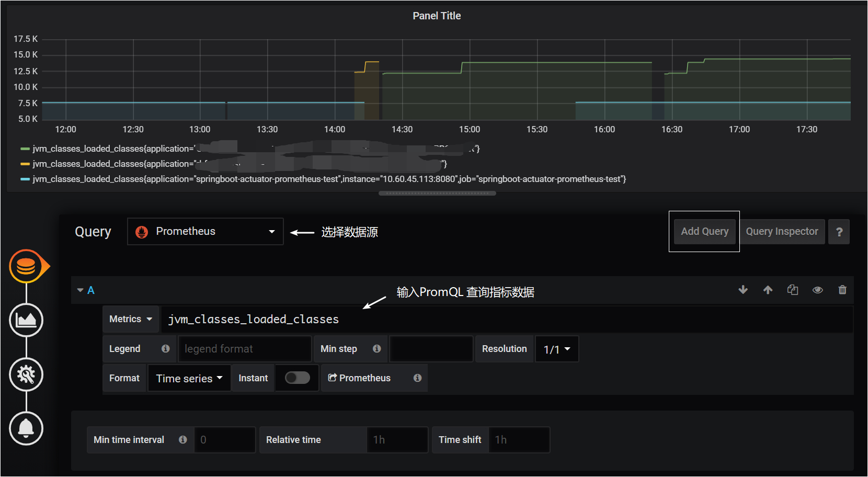
Task: Show Min step info tooltip icon
Action: pos(377,348)
